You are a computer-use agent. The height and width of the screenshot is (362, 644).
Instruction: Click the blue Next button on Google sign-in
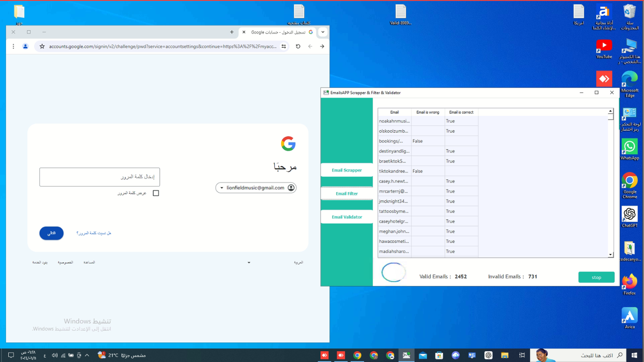point(51,233)
